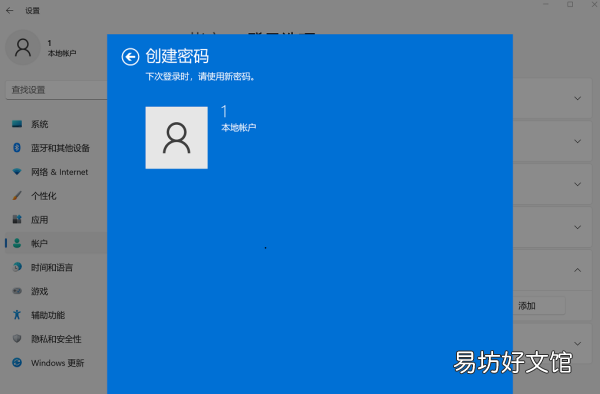Viewport: 600px width, 394px height.
Task: Open 应用 settings category
Action: click(x=56, y=220)
